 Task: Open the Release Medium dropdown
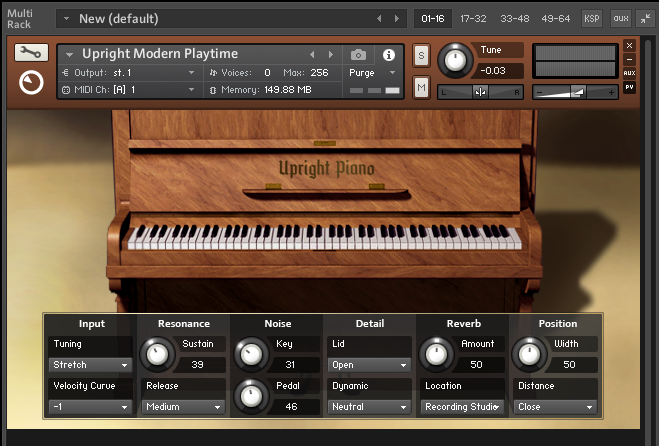[x=183, y=407]
